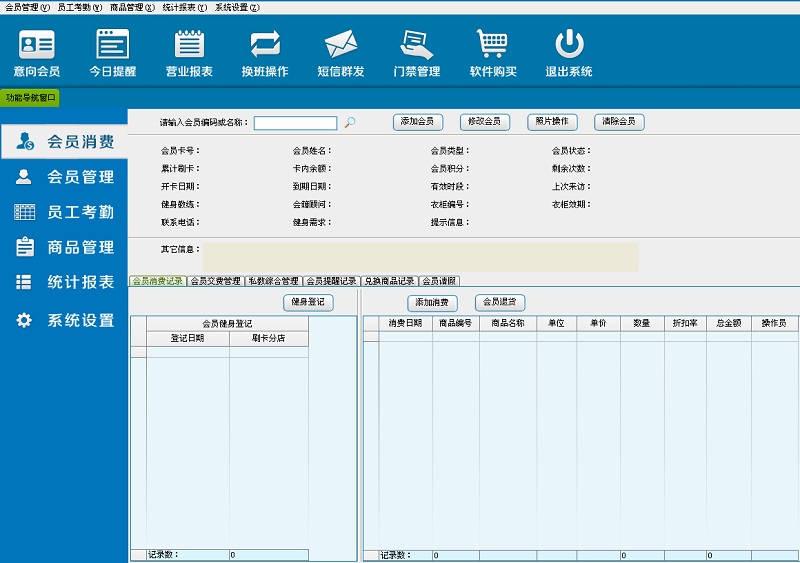
Task: Switch to the 兑换商品记录 tab
Action: pos(389,281)
